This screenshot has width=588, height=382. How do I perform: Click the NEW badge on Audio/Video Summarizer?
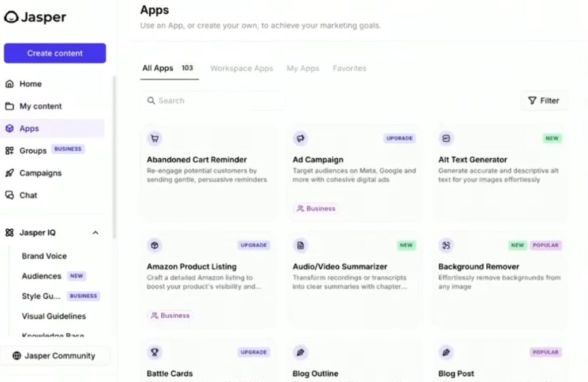pyautogui.click(x=406, y=245)
